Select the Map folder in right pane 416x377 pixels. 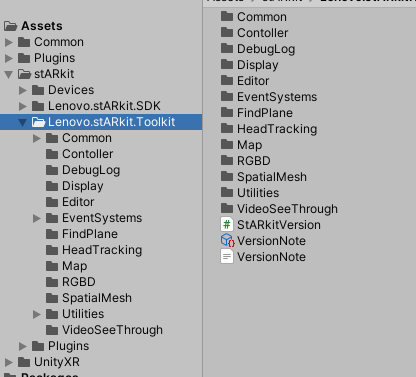tap(241, 145)
